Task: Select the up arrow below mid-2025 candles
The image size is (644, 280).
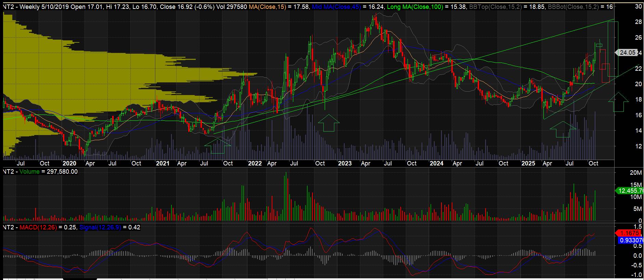Action: 563,130
